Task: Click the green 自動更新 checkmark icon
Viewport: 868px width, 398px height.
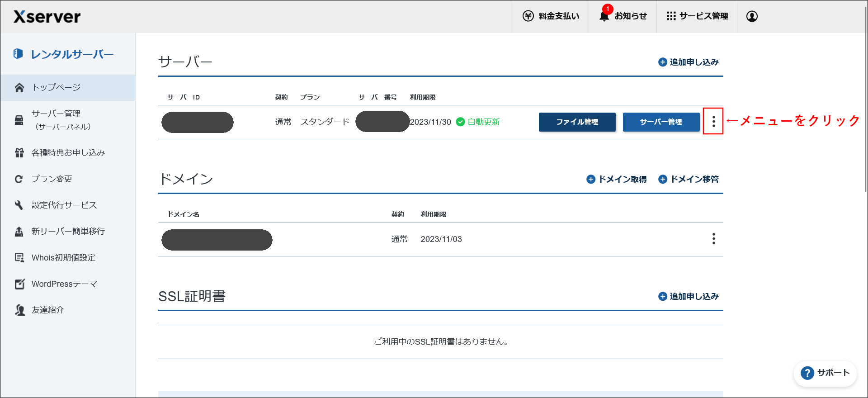Action: coord(460,122)
